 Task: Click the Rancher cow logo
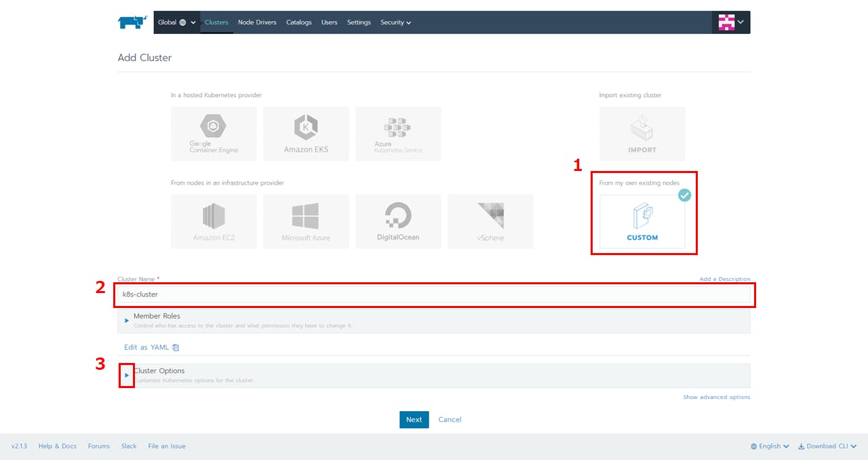132,22
